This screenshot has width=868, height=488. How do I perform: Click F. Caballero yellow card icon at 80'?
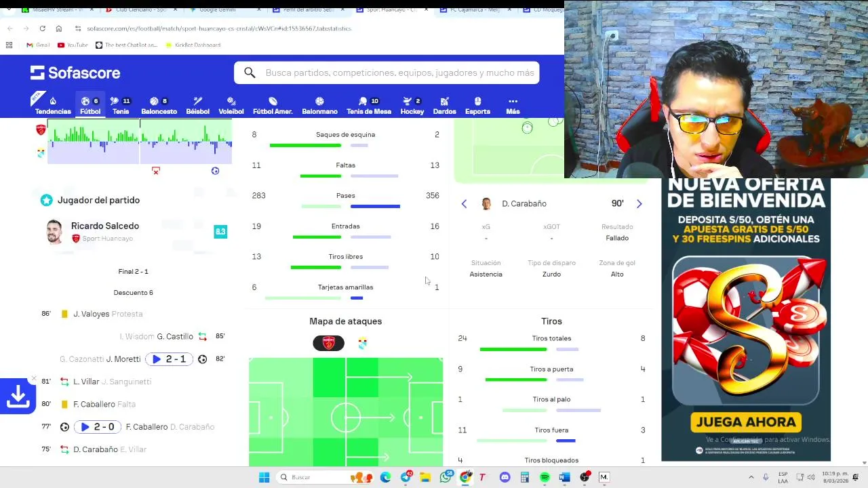click(64, 404)
